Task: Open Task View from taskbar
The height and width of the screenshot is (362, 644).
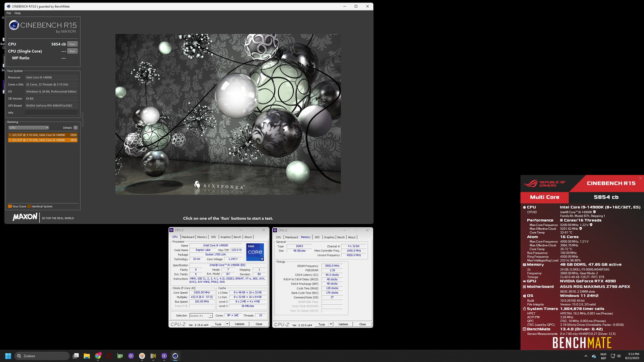Action: [x=76, y=356]
